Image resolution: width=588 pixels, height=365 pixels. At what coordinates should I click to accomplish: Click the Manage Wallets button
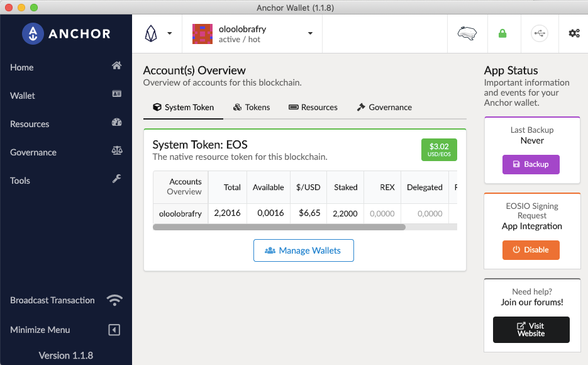pyautogui.click(x=303, y=250)
